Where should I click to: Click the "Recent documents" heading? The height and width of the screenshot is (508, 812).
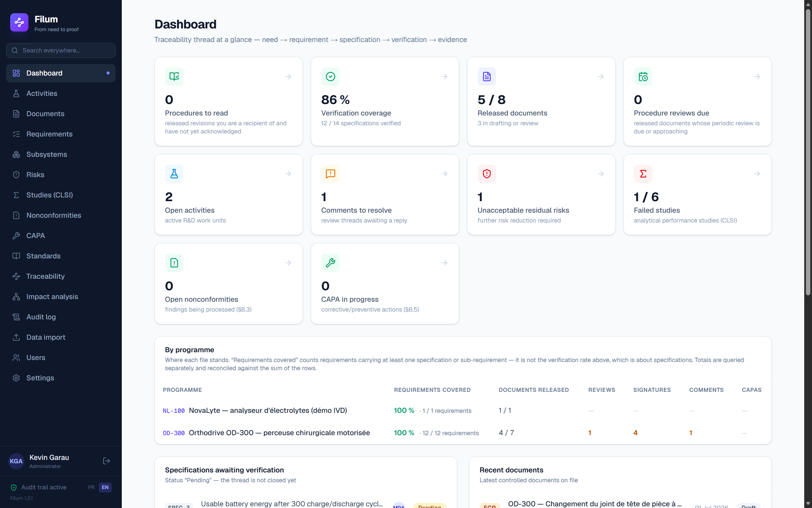click(511, 470)
